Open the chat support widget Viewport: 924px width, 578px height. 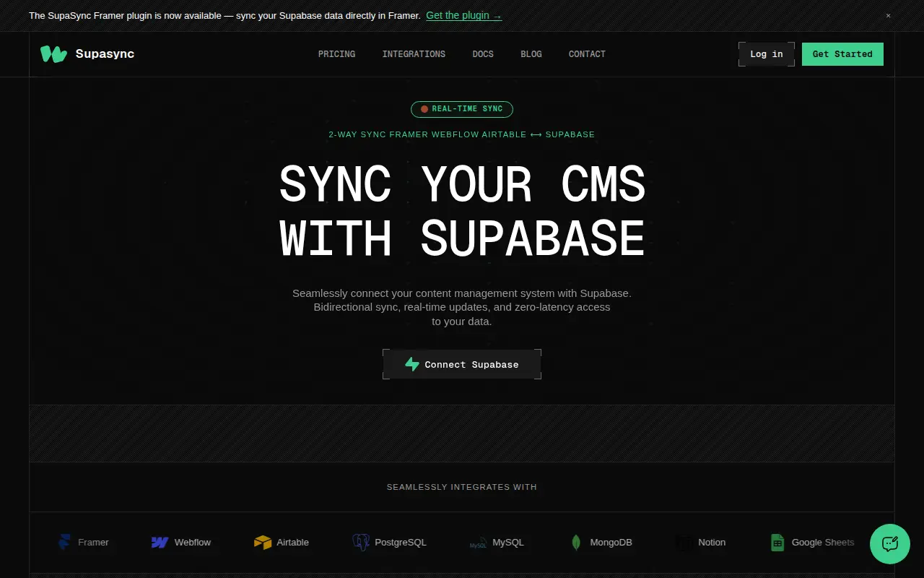890,544
